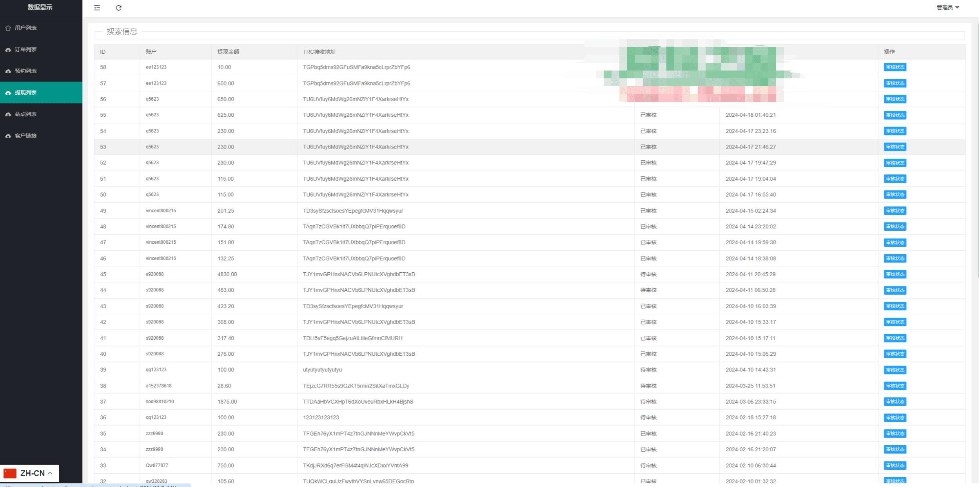This screenshot has width=980, height=487.
Task: Click 审核状态 button for row ID 45
Action: [x=895, y=274]
